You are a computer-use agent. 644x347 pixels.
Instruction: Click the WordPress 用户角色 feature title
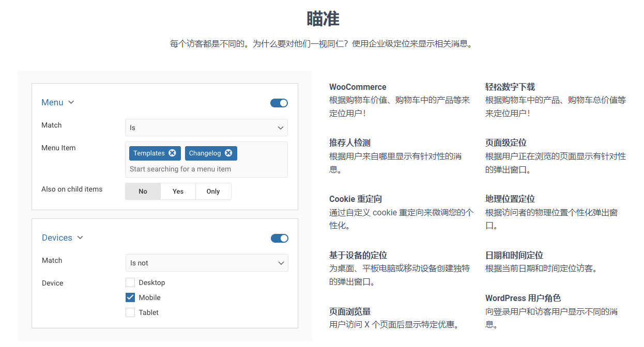(x=523, y=298)
